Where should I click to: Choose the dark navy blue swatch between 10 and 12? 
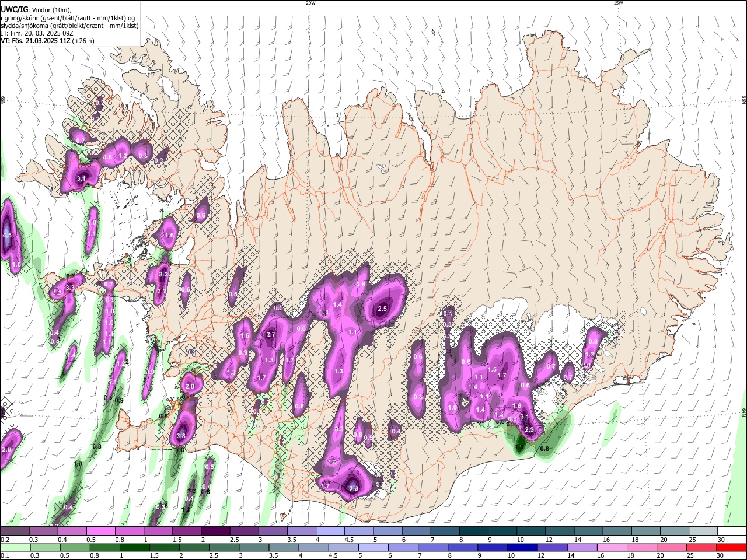click(521, 548)
